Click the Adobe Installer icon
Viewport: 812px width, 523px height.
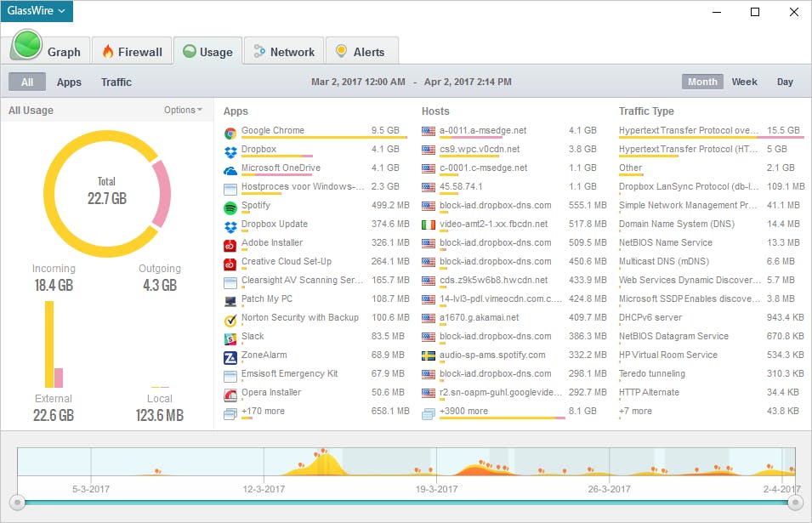(230, 246)
